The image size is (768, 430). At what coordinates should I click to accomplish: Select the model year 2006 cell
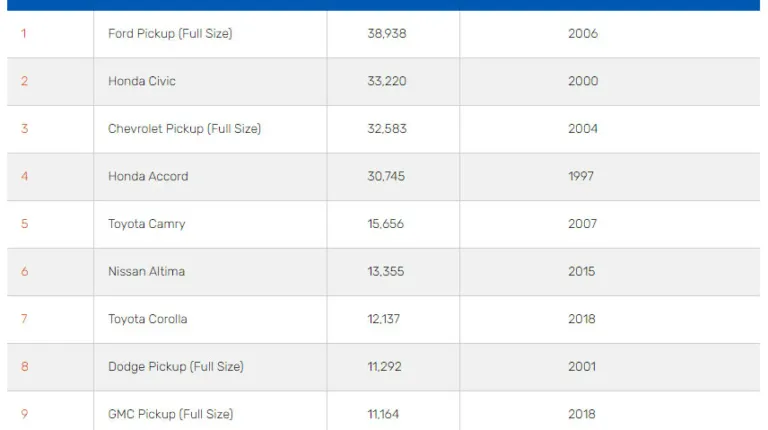582,34
